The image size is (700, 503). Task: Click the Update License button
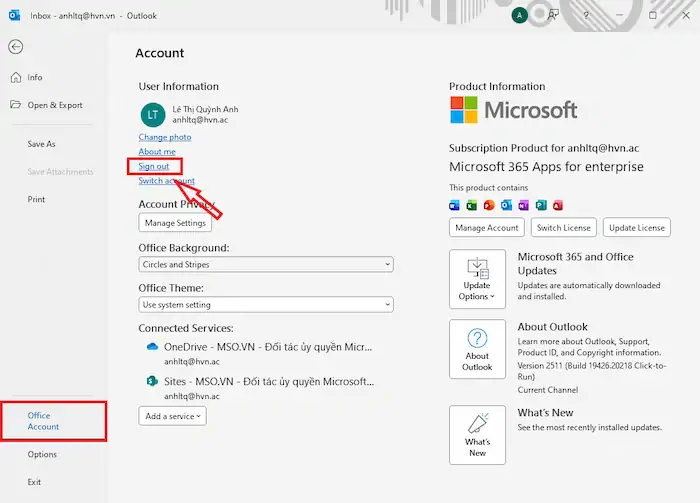(x=637, y=228)
